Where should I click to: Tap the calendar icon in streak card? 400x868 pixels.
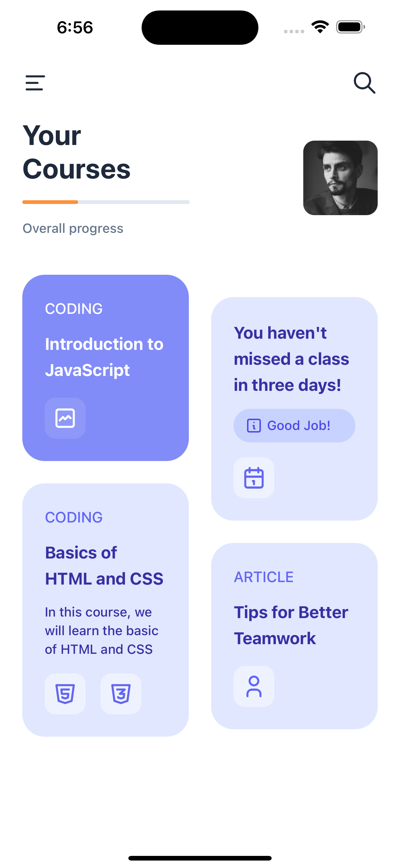pos(254,478)
